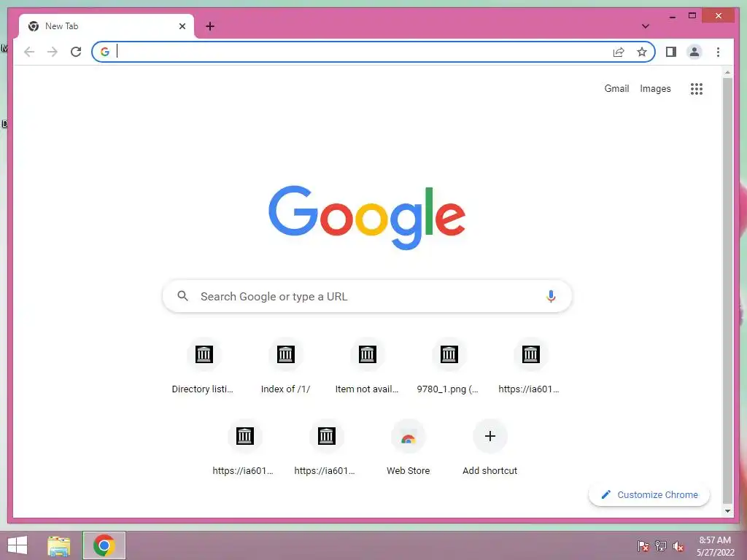The width and height of the screenshot is (747, 560).
Task: Open a new tab with plus button
Action: coord(209,26)
